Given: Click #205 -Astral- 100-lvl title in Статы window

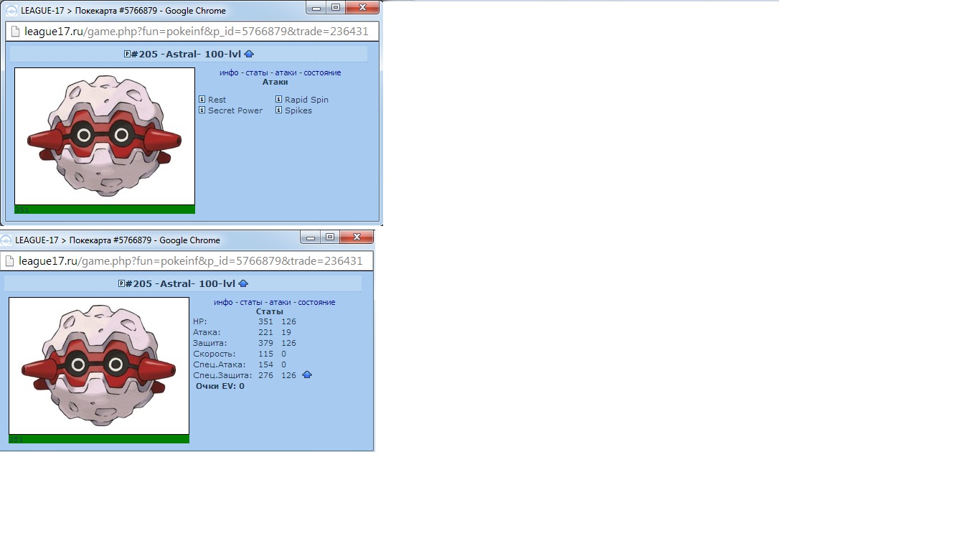Looking at the screenshot, I should [181, 283].
